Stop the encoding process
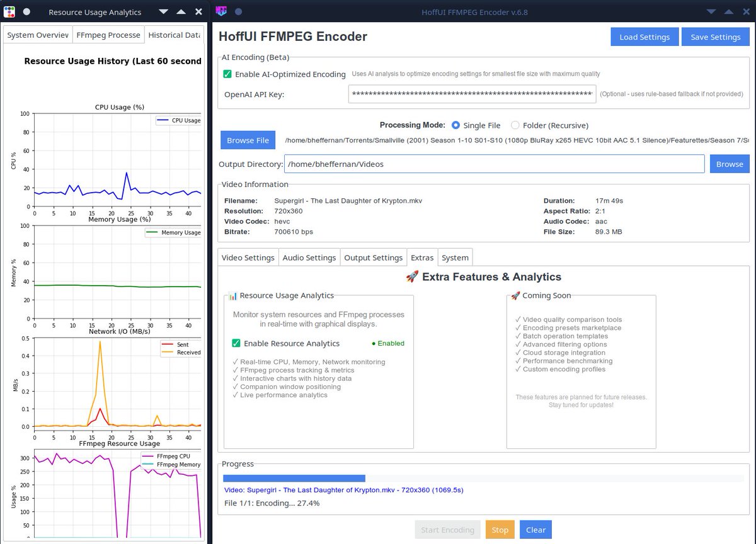The width and height of the screenshot is (756, 544). point(500,530)
